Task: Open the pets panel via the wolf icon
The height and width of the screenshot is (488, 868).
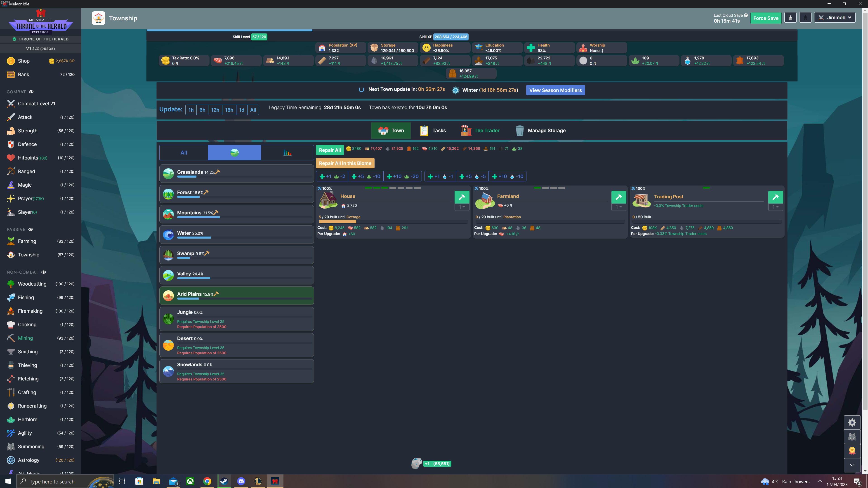Action: pyautogui.click(x=852, y=436)
